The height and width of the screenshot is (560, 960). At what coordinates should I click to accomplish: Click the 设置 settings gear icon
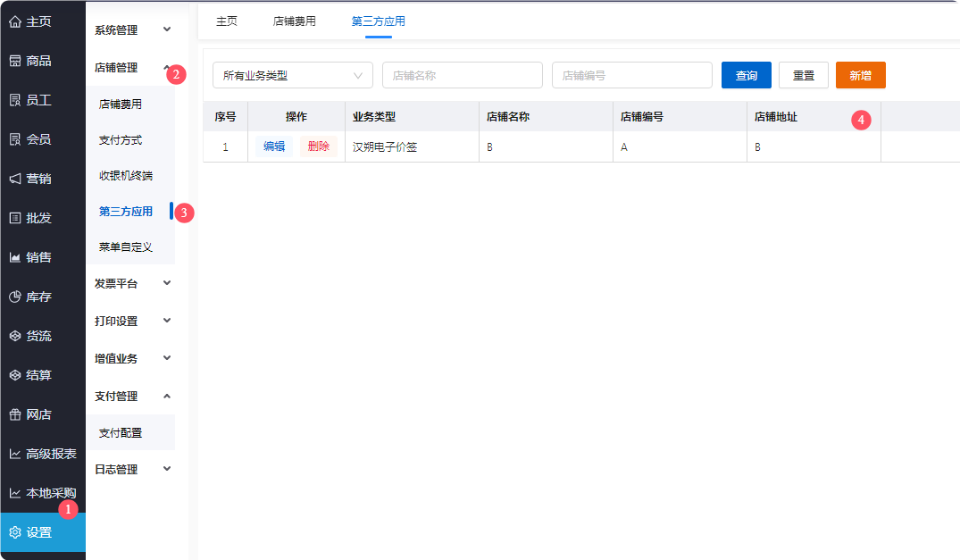(14, 532)
